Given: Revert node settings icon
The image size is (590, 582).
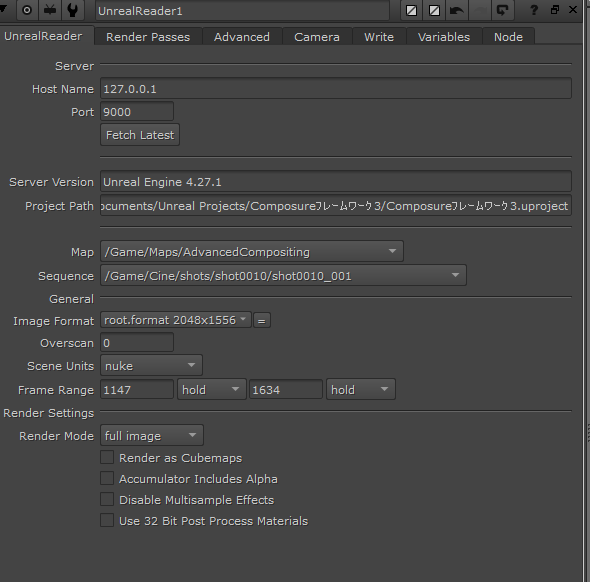Looking at the screenshot, I should pos(502,10).
